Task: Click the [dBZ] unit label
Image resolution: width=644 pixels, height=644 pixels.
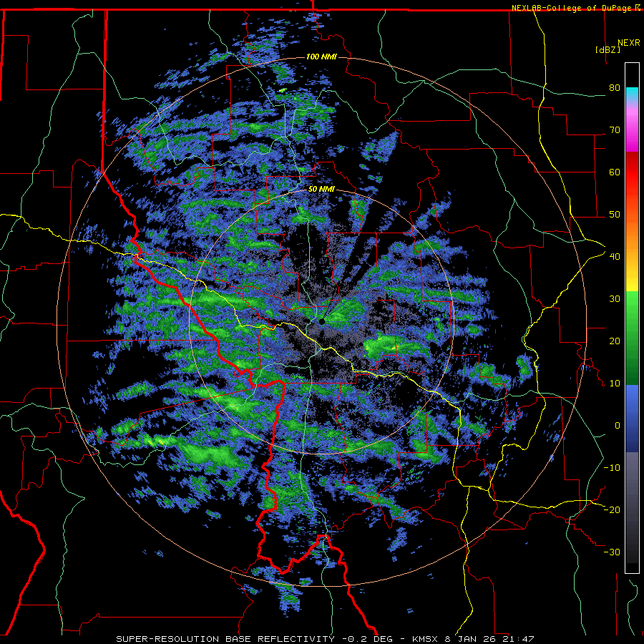Action: coord(608,49)
